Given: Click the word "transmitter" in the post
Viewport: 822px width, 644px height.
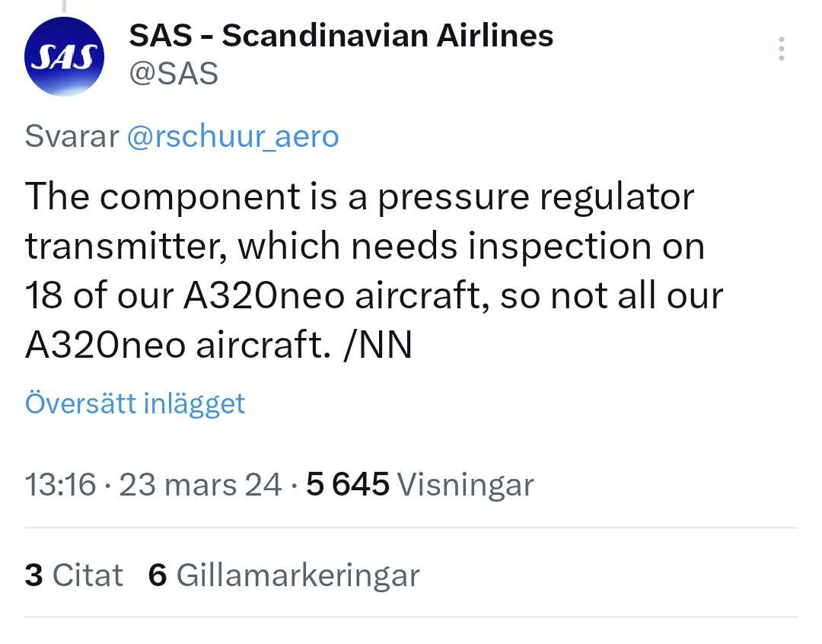Looking at the screenshot, I should coord(122,247).
